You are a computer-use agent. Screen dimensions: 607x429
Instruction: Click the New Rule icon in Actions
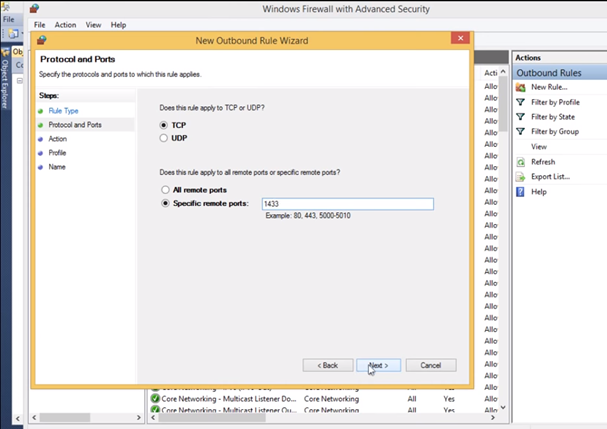coord(521,88)
